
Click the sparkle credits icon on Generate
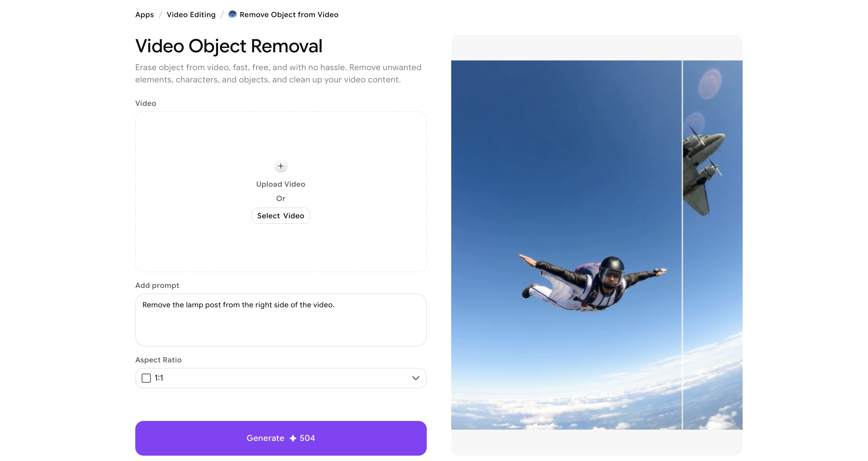[293, 438]
